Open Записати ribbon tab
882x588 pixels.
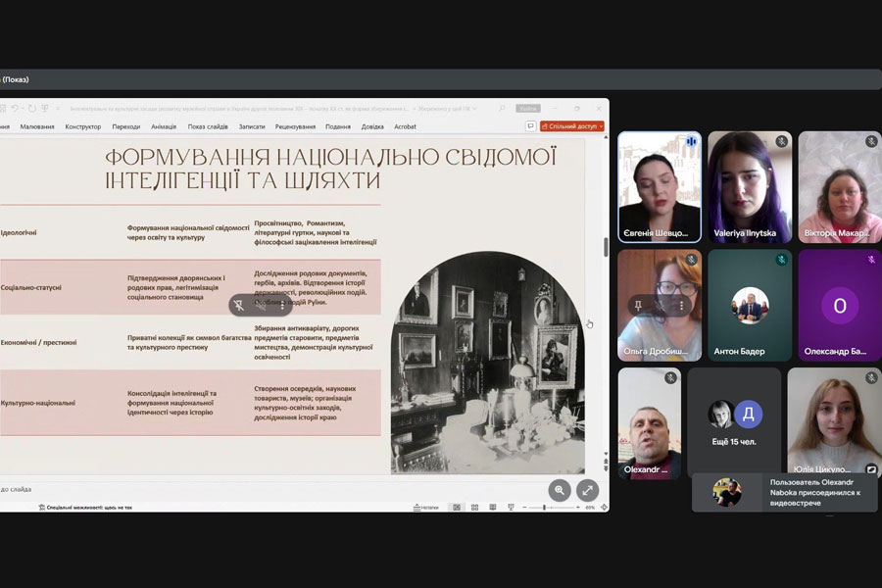click(x=252, y=126)
